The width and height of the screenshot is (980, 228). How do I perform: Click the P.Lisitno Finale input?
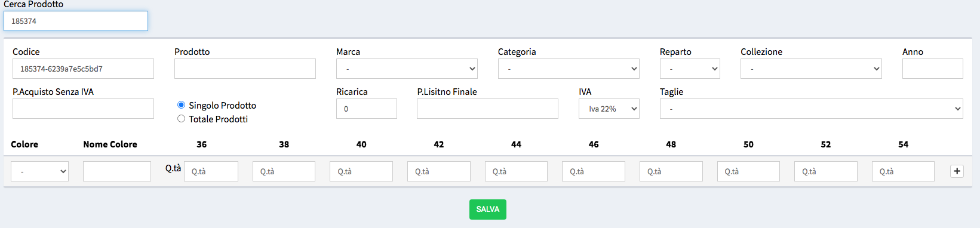487,109
